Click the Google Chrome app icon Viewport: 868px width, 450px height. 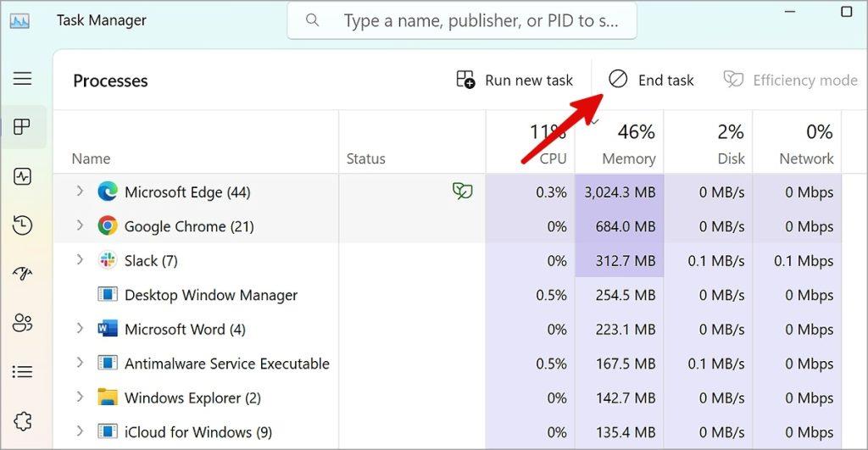click(108, 225)
